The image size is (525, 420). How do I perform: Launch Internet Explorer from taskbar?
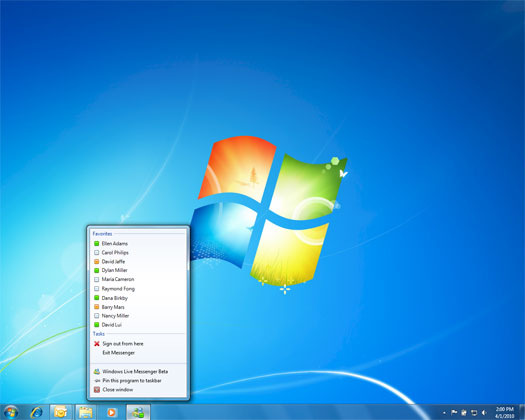point(36,412)
